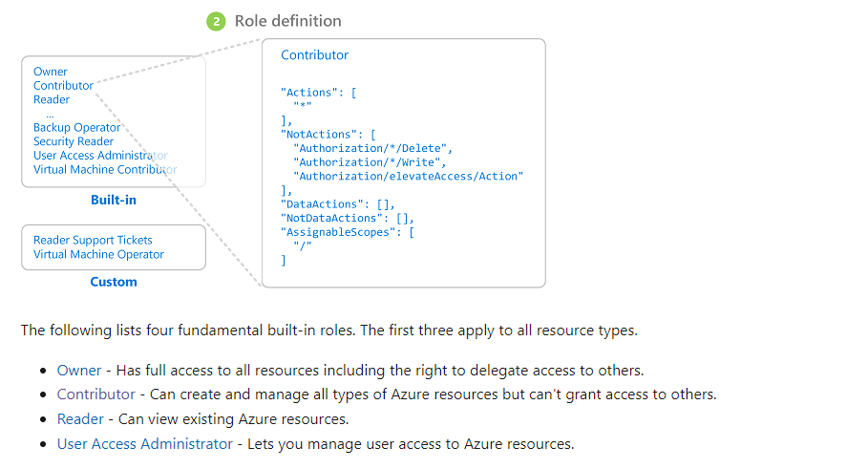Select User Access Administrator in Built-in box
Image resolution: width=868 pixels, height=469 pixels.
100,156
